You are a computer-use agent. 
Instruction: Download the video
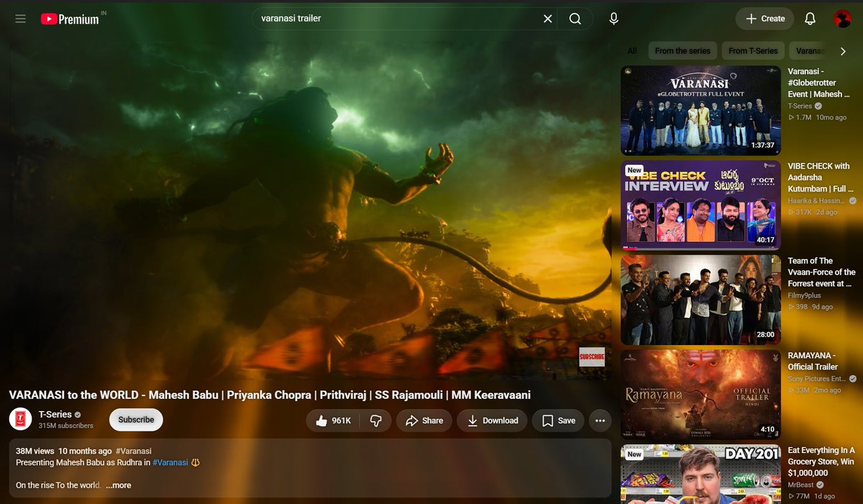493,421
